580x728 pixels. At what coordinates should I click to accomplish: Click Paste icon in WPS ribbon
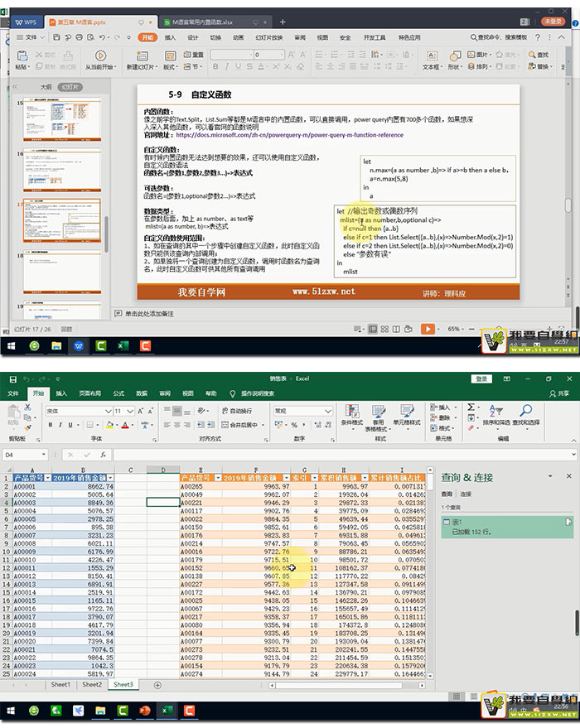click(x=22, y=56)
